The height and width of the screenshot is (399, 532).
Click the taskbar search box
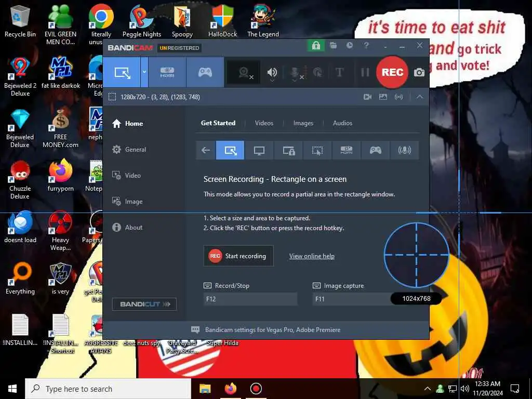[108, 389]
